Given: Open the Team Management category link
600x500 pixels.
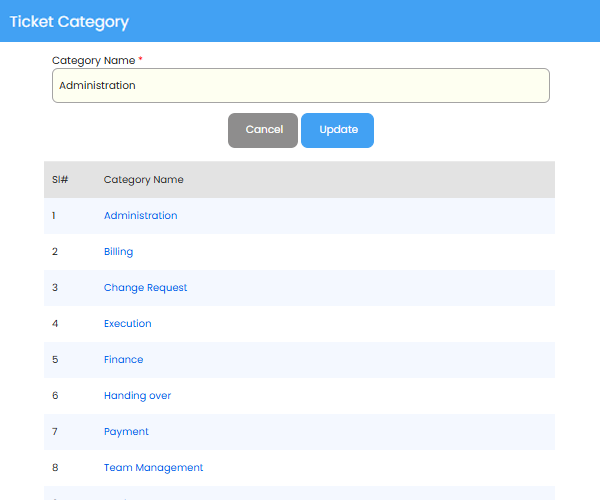Looking at the screenshot, I should (x=153, y=467).
